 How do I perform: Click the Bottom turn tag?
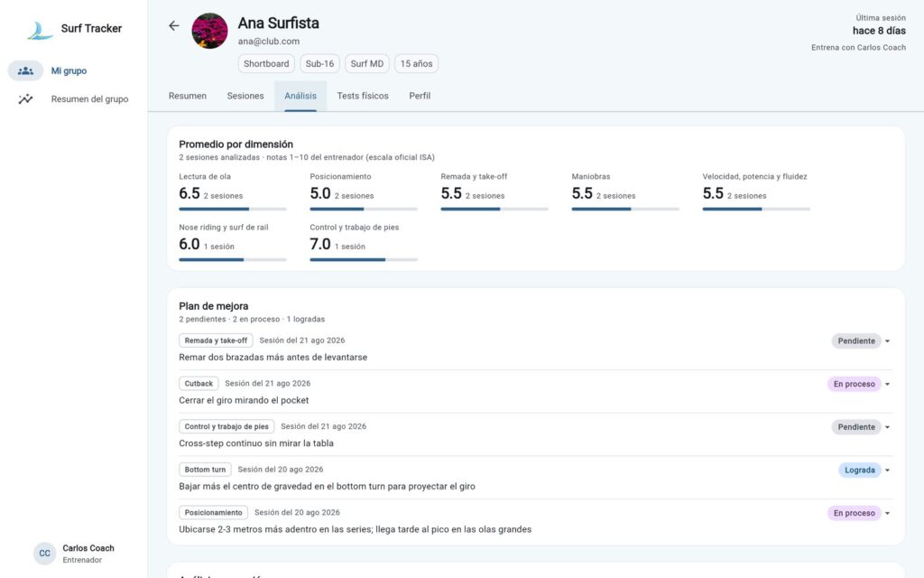tap(205, 470)
